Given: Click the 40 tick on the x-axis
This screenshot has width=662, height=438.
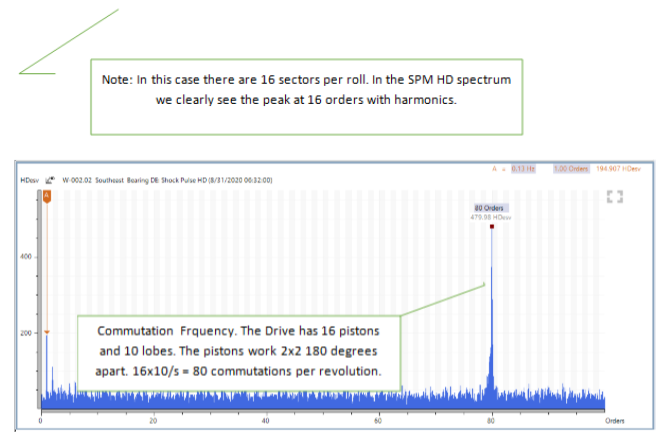Looking at the screenshot, I should coord(266,421).
